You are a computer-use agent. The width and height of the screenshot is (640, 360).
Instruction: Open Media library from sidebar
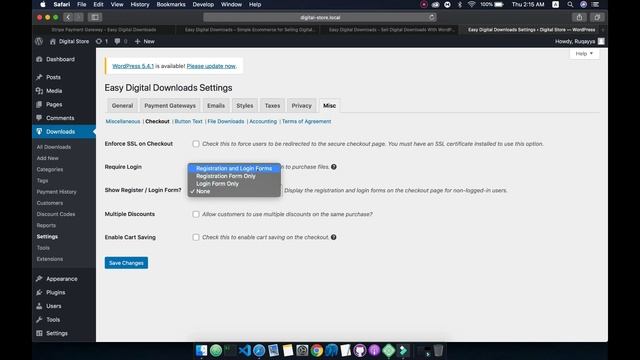click(54, 91)
